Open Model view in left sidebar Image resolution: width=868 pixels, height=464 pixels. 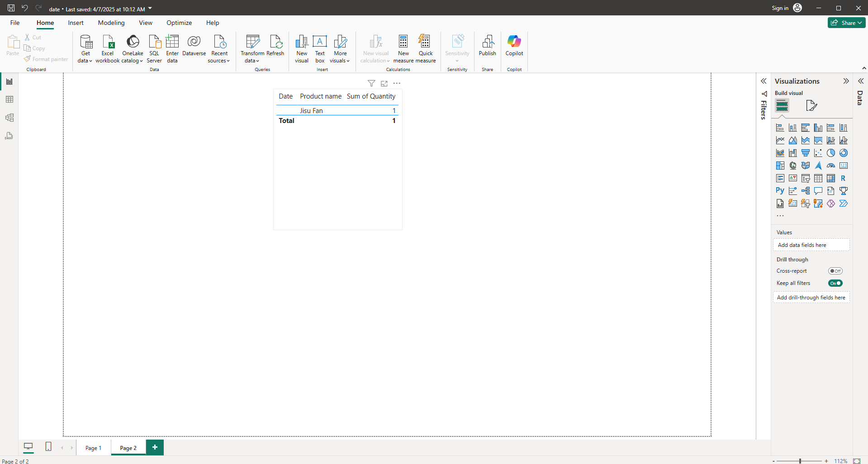pyautogui.click(x=9, y=118)
